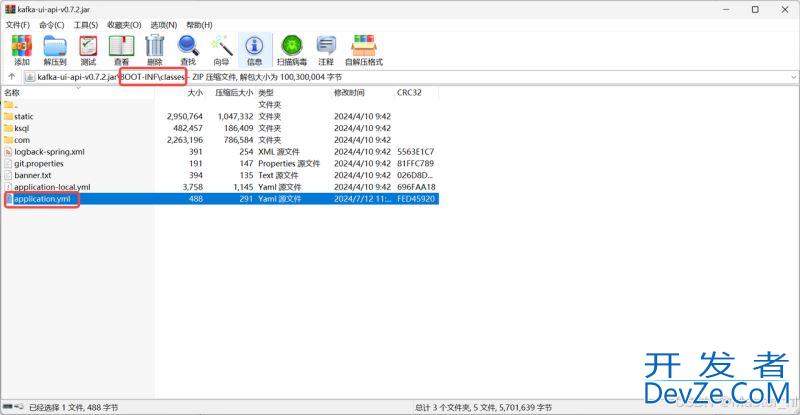The width and height of the screenshot is (800, 415).
Task: Click the Delete (删除) trash icon
Action: tap(155, 51)
